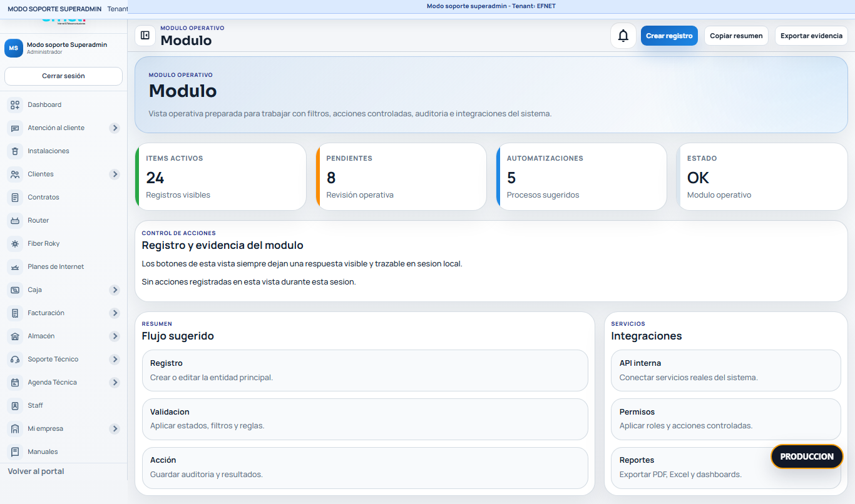Open the Dashboard menu item
855x504 pixels.
[63, 105]
